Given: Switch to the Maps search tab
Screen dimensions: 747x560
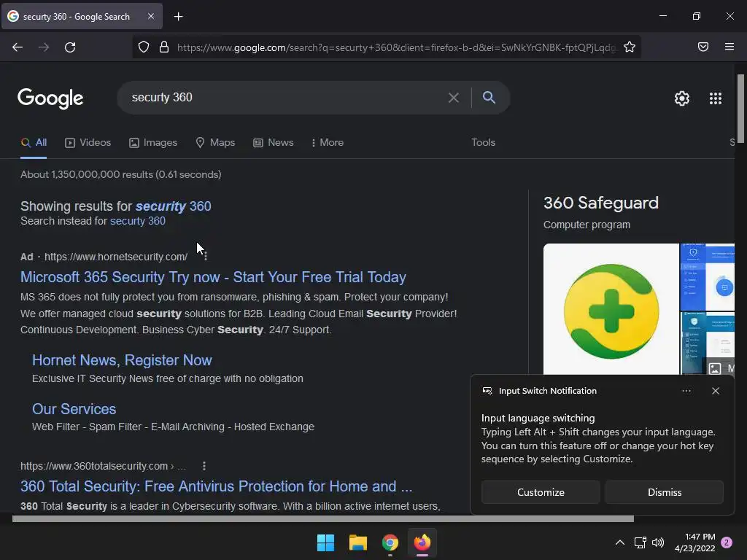Looking at the screenshot, I should coord(215,142).
